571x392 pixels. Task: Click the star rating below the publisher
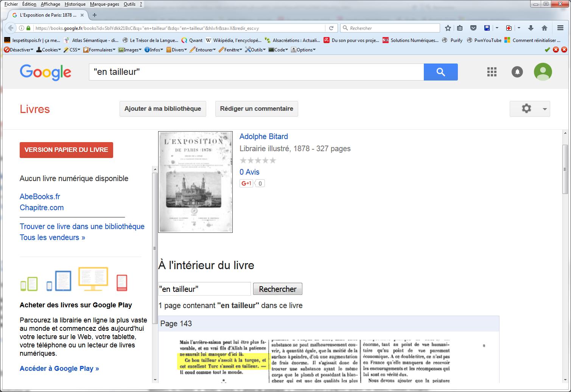pos(258,160)
